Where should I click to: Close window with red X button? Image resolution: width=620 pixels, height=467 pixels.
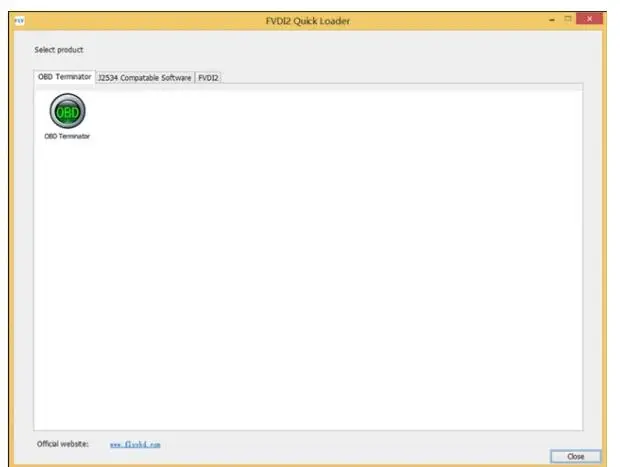coord(589,19)
